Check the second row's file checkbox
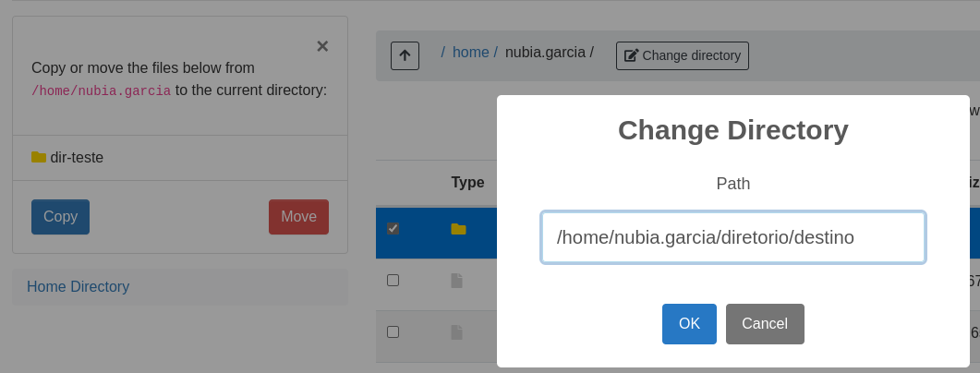Screen dimensions: 980x373 tap(393, 280)
